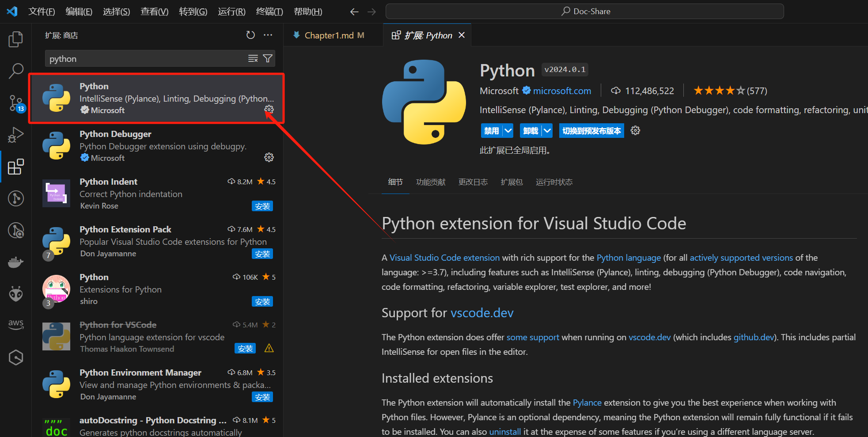Open Run and Debug view
The height and width of the screenshot is (437, 868).
click(15, 135)
